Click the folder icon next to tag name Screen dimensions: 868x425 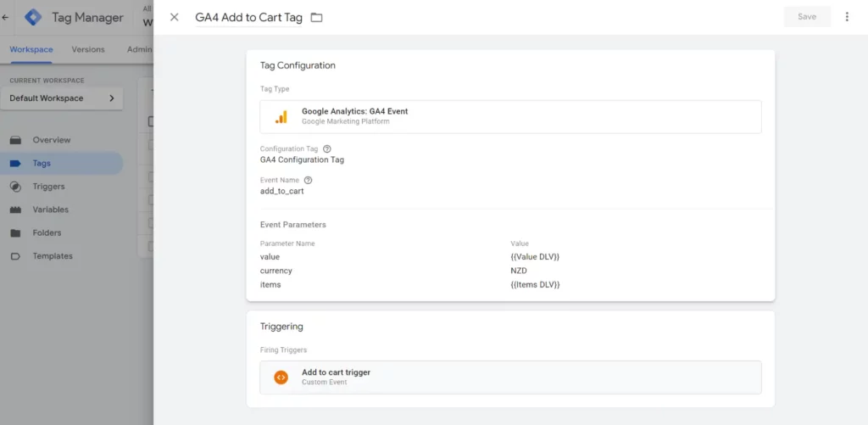[x=316, y=17]
